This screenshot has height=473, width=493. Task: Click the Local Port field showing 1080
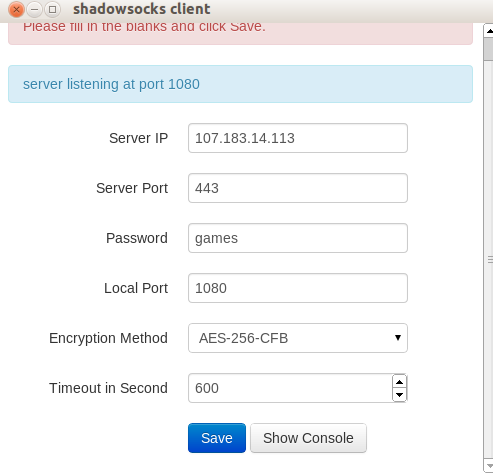coord(298,288)
